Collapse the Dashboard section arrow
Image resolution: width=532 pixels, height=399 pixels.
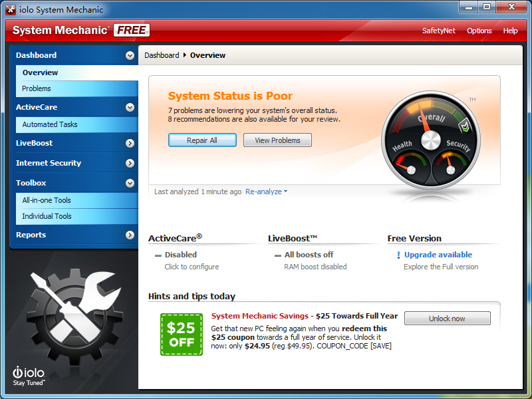pyautogui.click(x=130, y=56)
